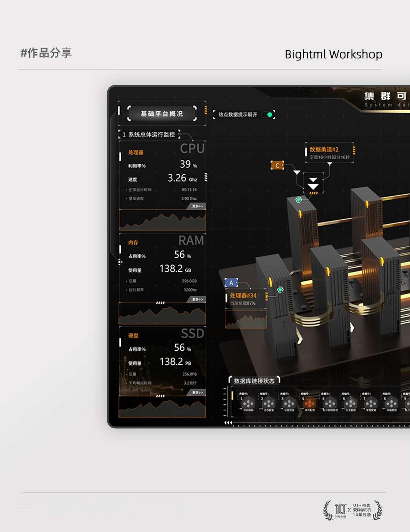The height and width of the screenshot is (532, 410).
Task: Click the green hexagon node near 处理器#34
Action: pyautogui.click(x=280, y=290)
